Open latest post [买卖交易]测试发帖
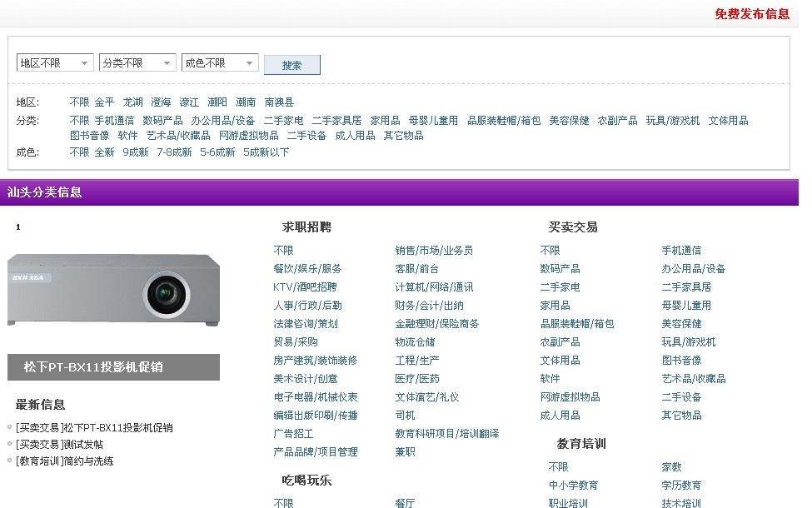The width and height of the screenshot is (812, 508). tap(59, 445)
